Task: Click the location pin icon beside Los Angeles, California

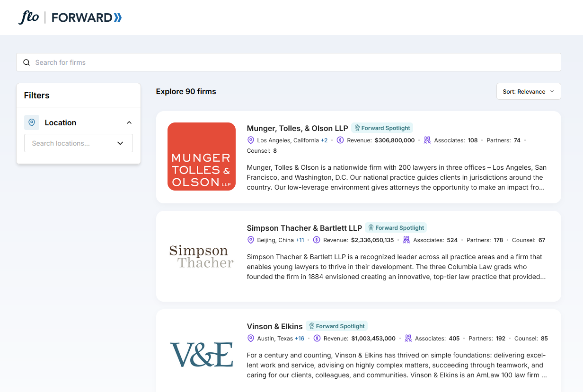Action: pos(251,140)
